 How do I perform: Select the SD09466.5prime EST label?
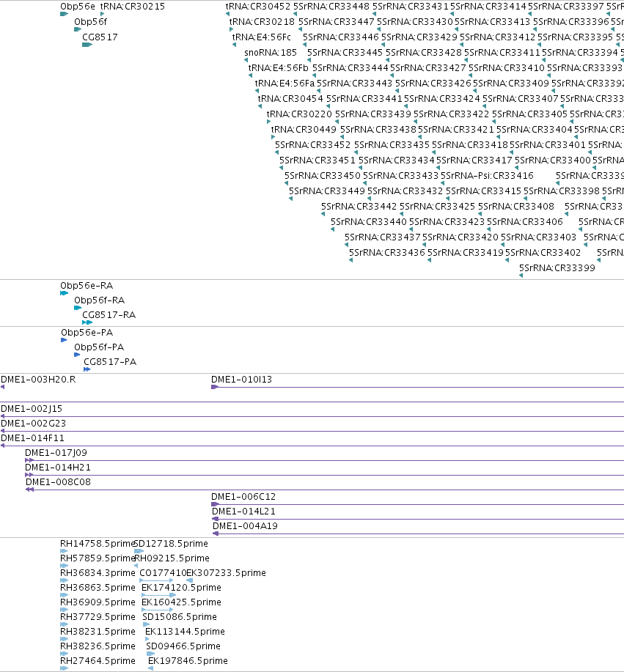(183, 646)
